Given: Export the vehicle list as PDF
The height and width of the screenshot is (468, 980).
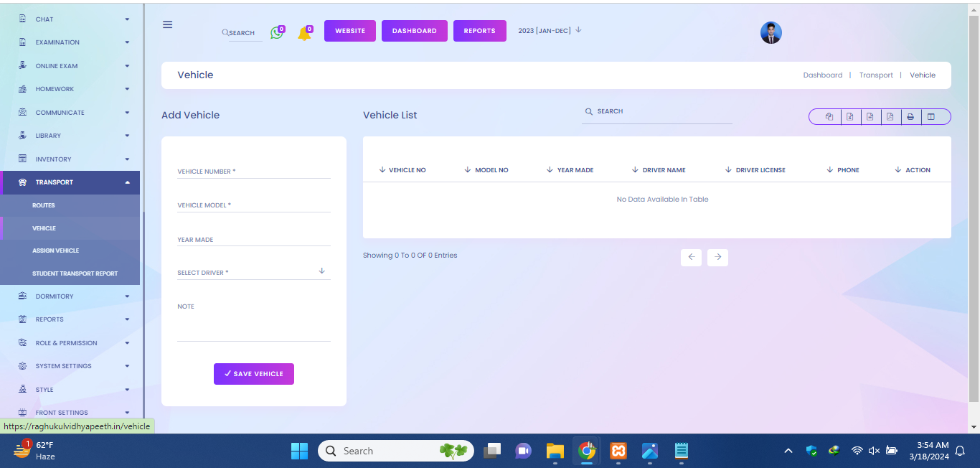Looking at the screenshot, I should pyautogui.click(x=890, y=117).
